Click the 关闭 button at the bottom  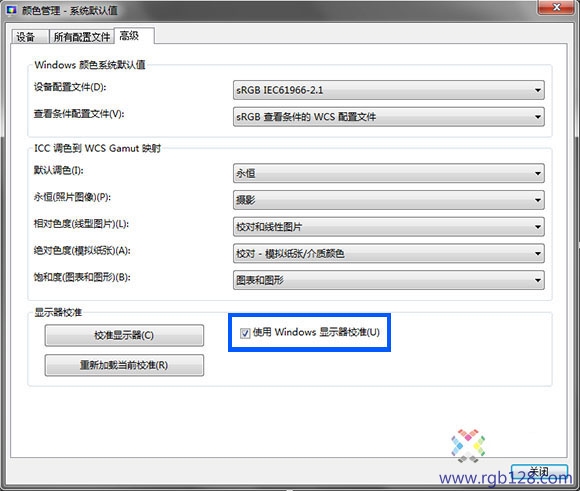click(539, 473)
